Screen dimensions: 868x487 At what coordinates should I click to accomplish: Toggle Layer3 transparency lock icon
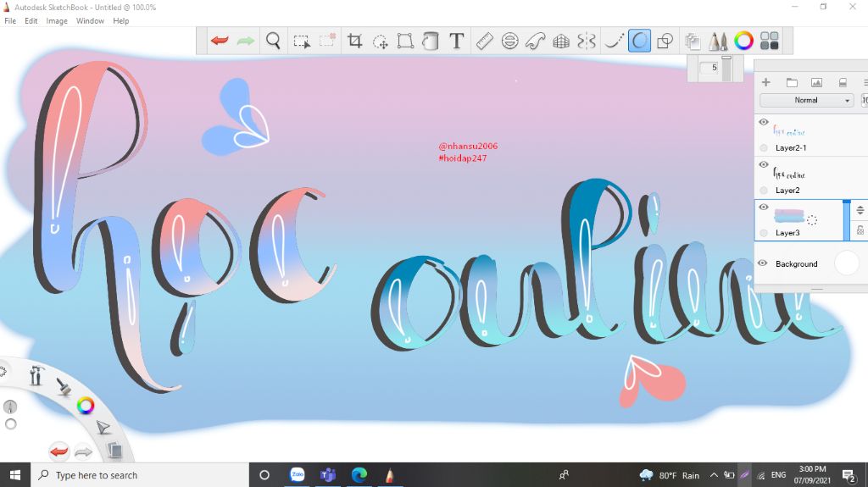860,230
